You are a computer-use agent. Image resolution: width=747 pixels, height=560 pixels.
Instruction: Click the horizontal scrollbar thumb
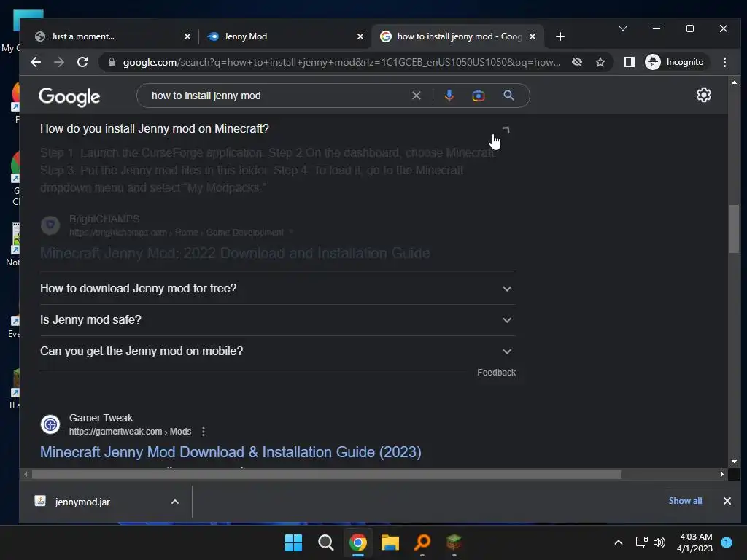point(326,474)
